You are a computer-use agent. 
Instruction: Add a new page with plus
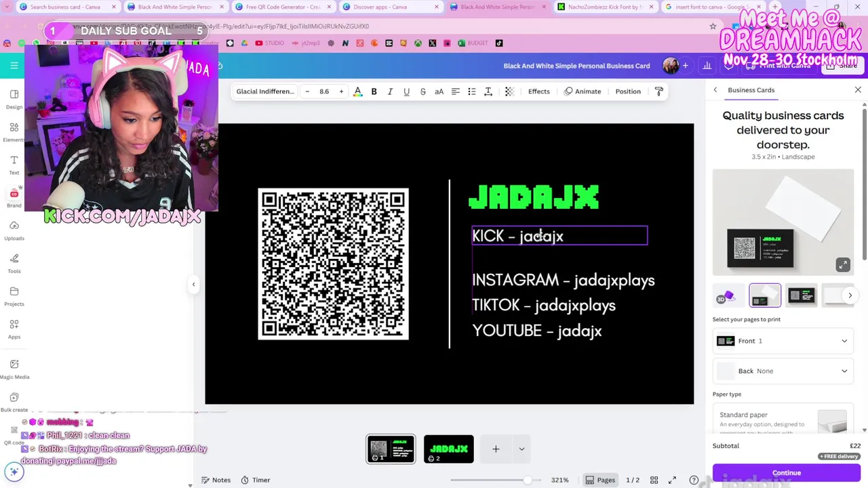[496, 449]
